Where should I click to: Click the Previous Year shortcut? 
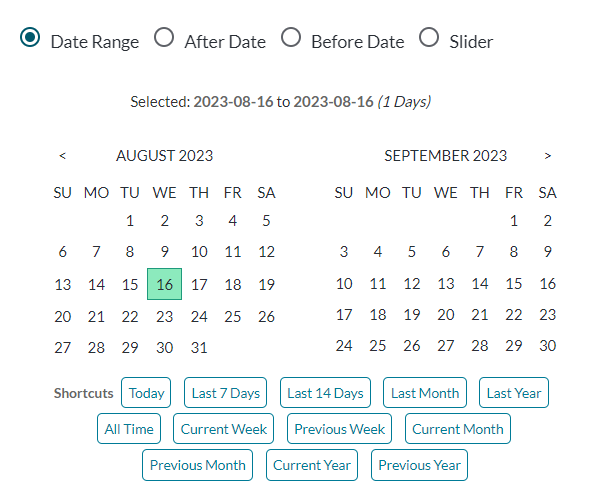(419, 465)
